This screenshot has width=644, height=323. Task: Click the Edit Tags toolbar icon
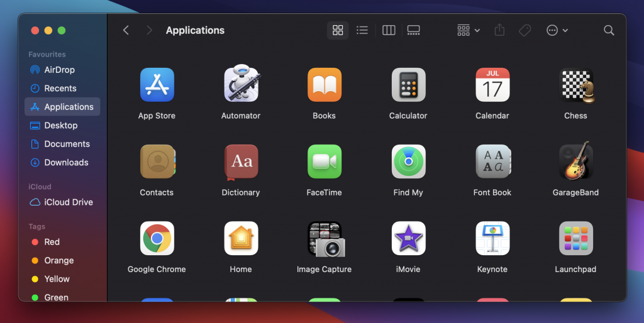[x=525, y=30]
